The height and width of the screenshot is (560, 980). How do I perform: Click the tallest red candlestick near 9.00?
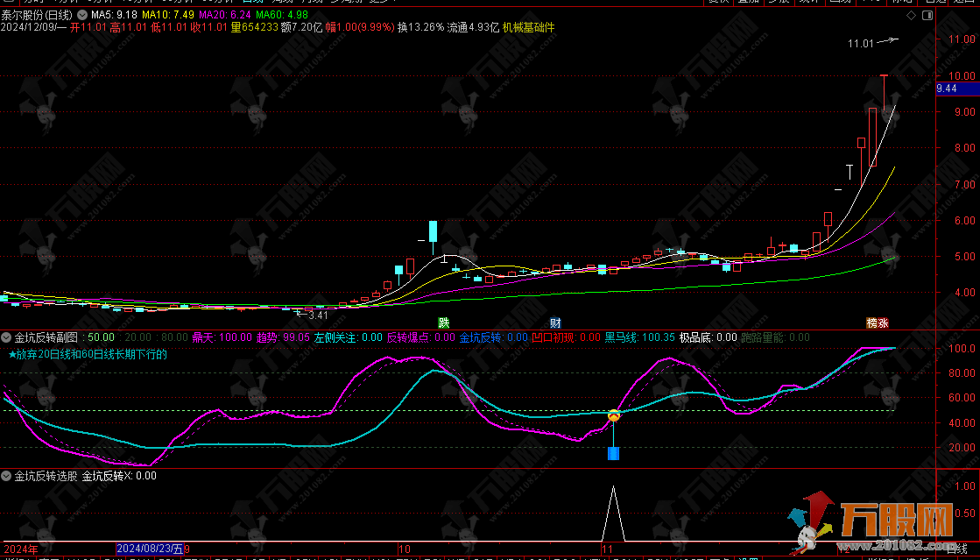[872, 137]
